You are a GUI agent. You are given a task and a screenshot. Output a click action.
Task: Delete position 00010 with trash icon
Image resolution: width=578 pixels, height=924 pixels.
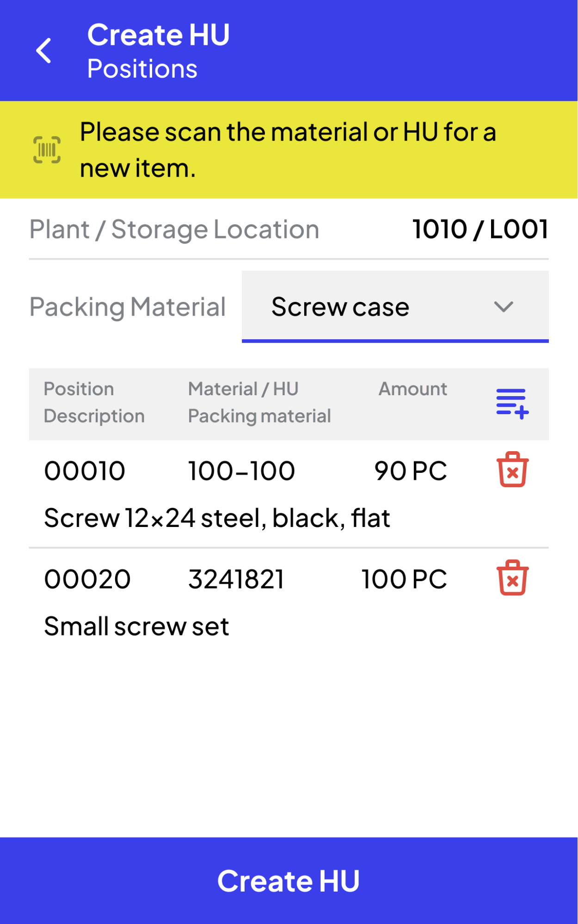(512, 470)
